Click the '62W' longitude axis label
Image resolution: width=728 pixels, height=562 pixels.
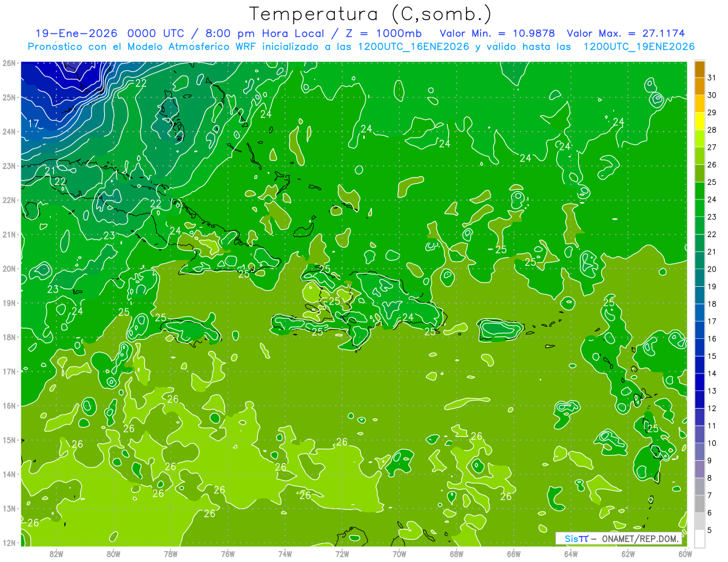click(x=628, y=554)
